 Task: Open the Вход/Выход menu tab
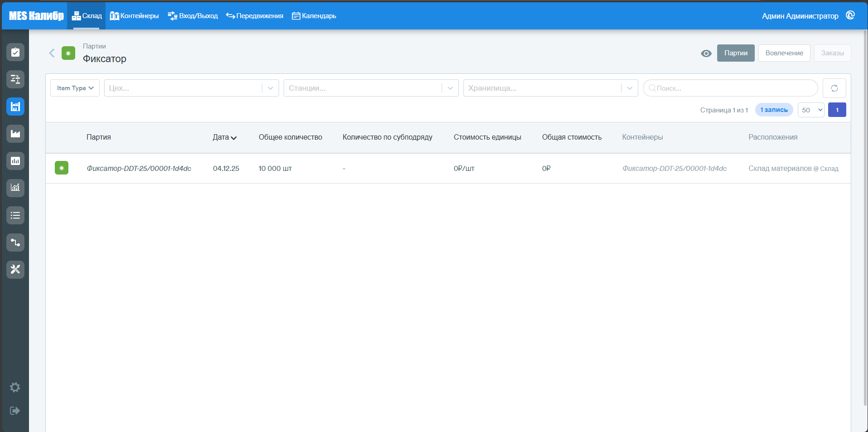[193, 16]
